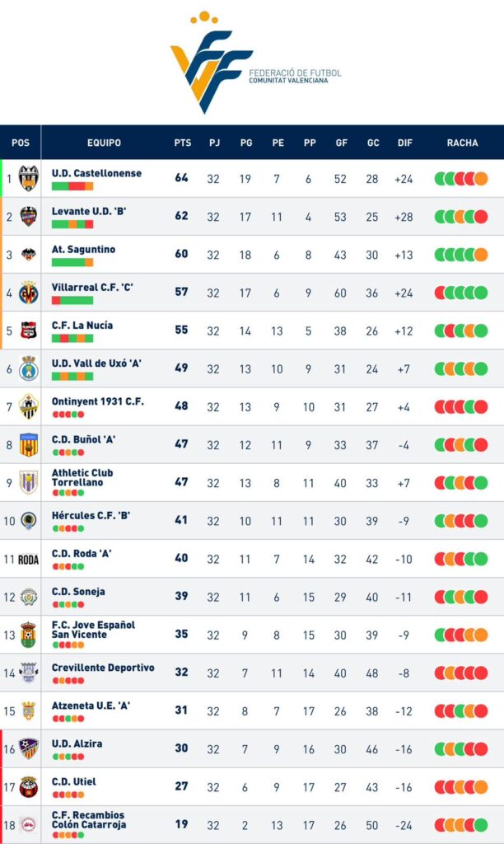Click the U.D. Castellonense club crest
Screen dimensions: 504x844
(29, 178)
